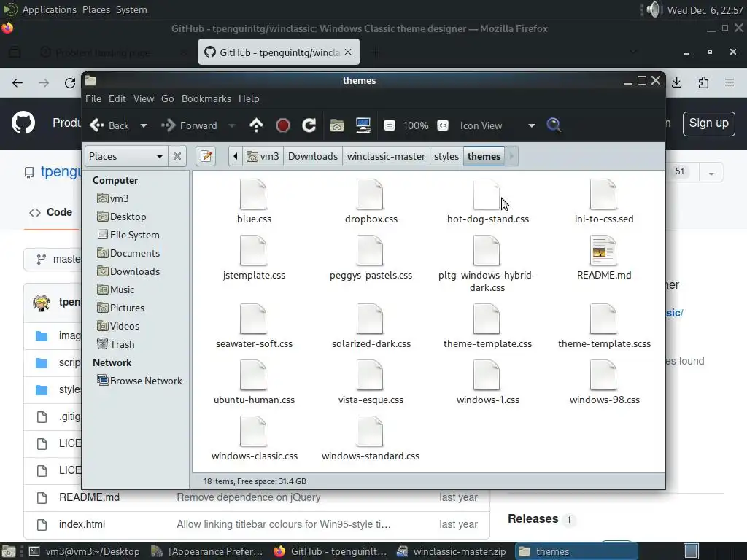Click the Back navigation button

[109, 125]
